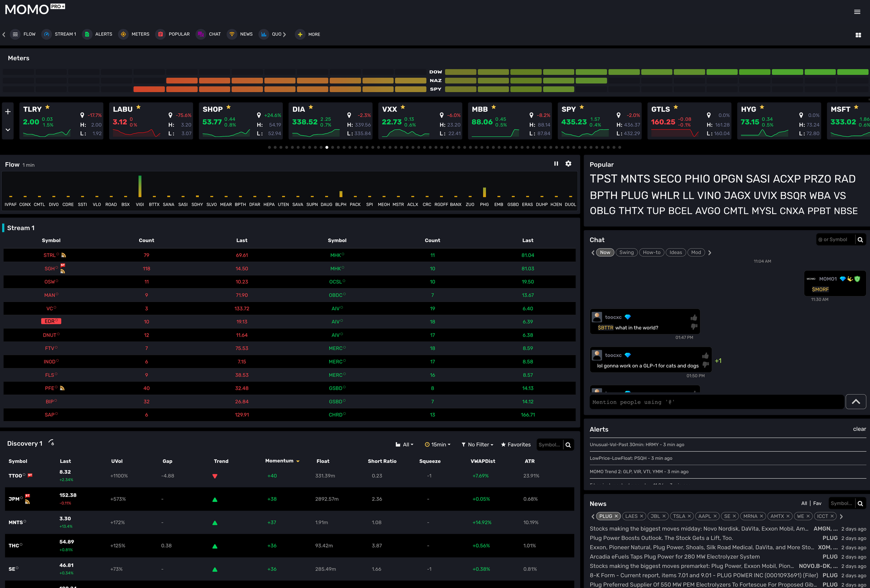Clear all alerts
This screenshot has width=870, height=588.
point(859,429)
